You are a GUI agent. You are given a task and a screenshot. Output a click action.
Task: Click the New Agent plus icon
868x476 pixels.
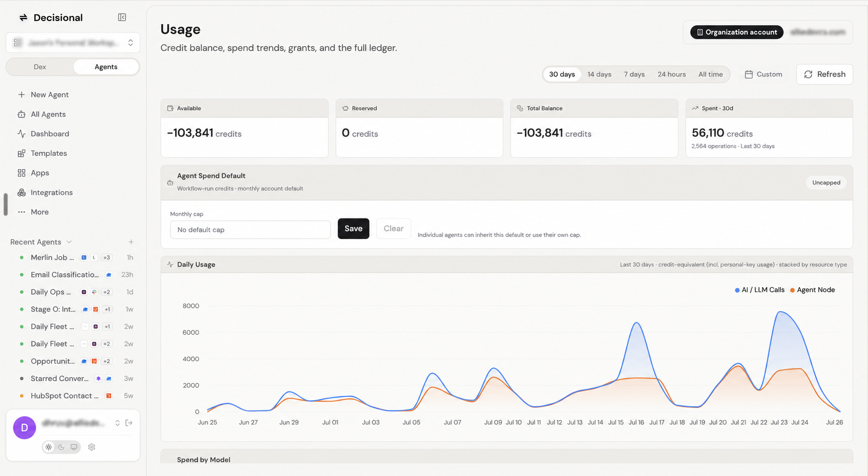pyautogui.click(x=22, y=94)
